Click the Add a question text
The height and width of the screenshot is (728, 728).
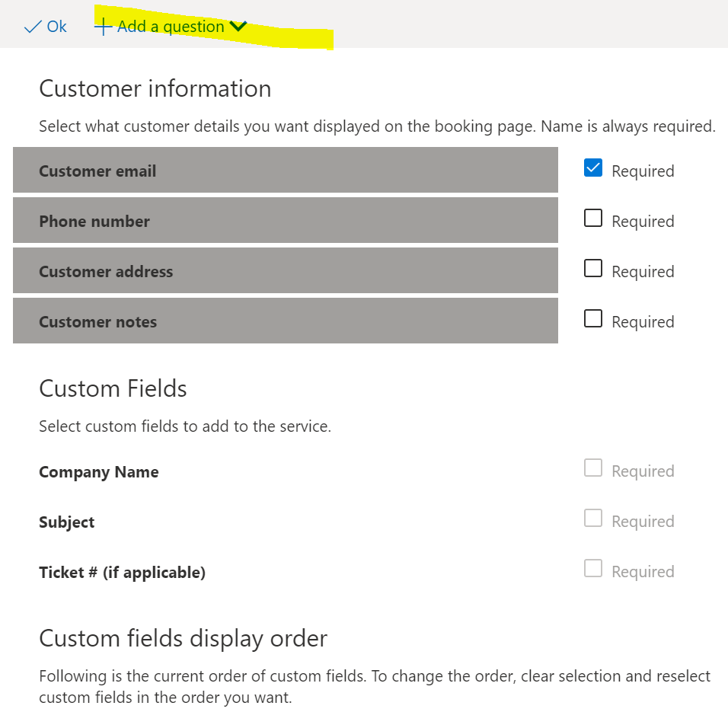(x=171, y=27)
